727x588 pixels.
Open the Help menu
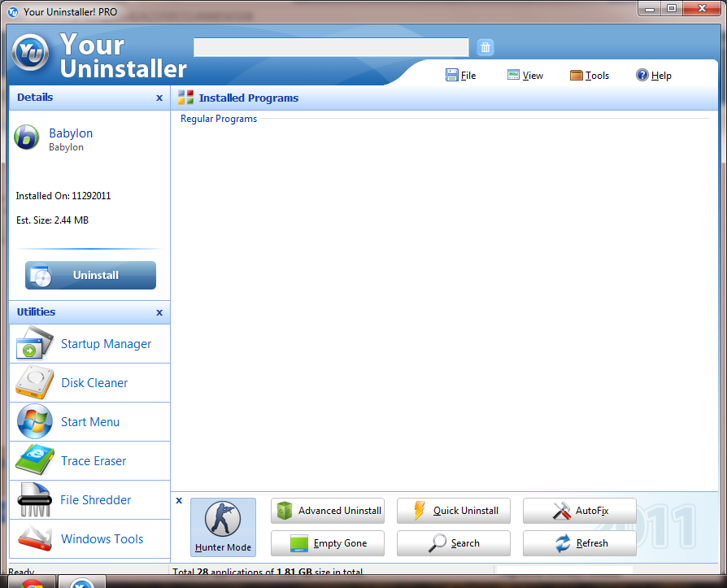(x=654, y=75)
